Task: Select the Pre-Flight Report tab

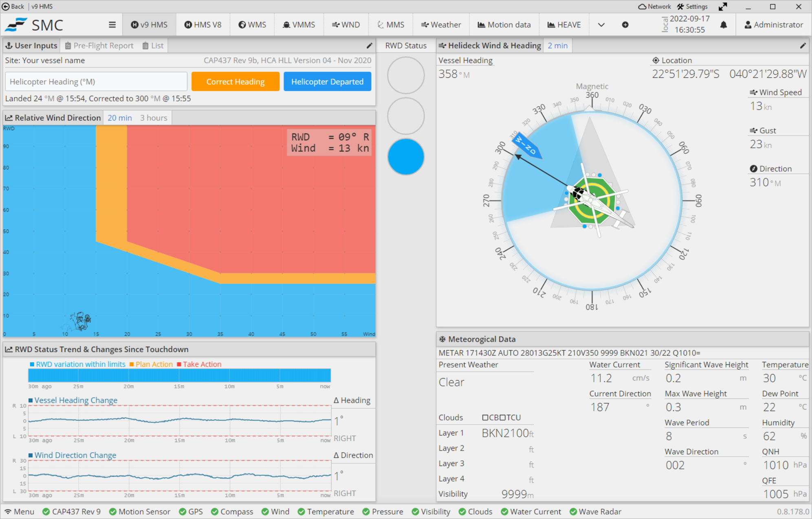Action: (99, 46)
